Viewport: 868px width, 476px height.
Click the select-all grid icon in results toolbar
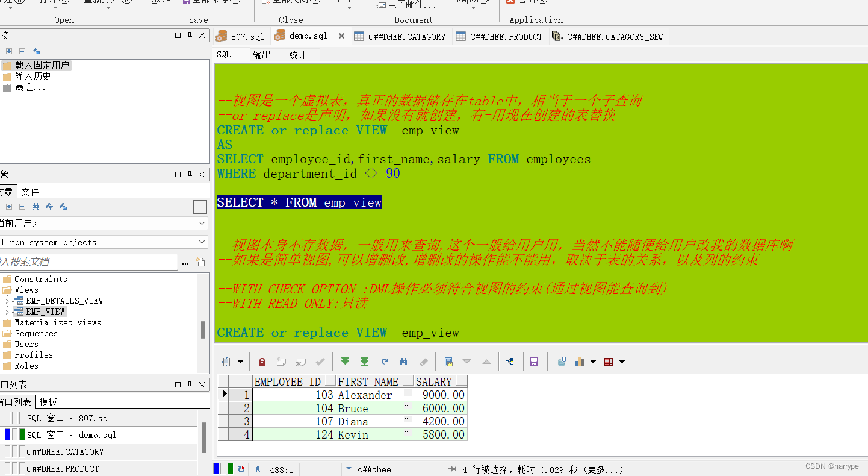[x=226, y=362]
